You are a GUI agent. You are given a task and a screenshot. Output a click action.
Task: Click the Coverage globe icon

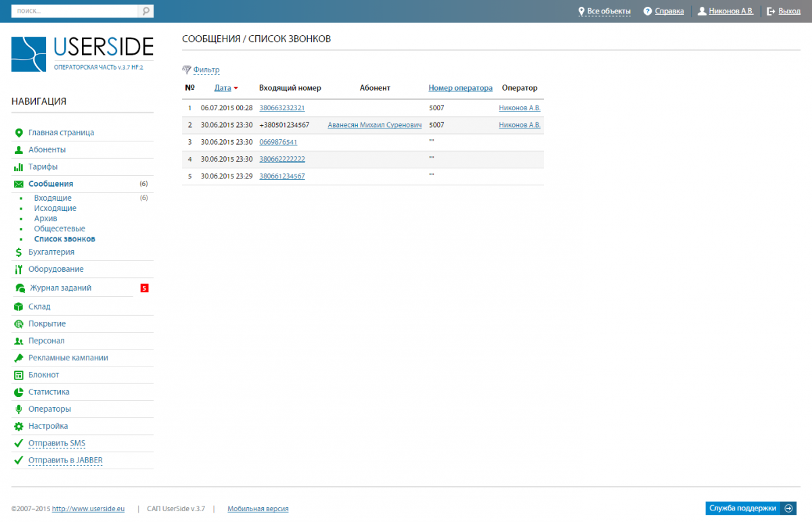click(x=19, y=324)
